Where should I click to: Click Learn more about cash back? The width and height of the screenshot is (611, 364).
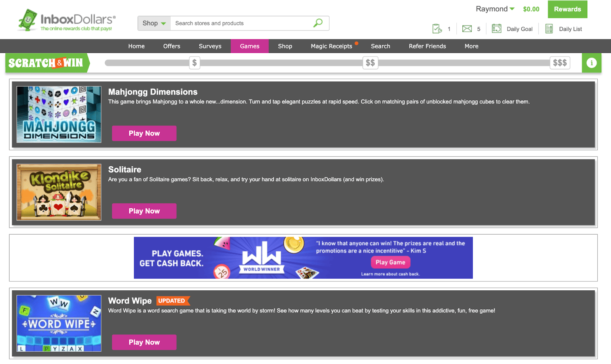pos(390,274)
